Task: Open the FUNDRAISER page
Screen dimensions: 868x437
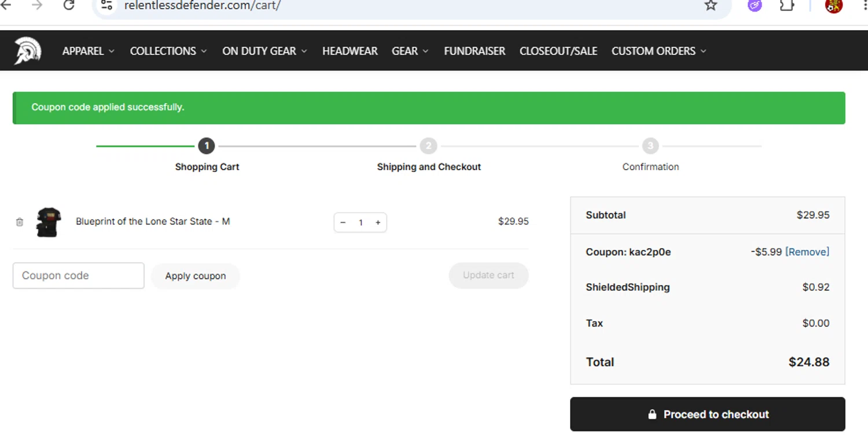Action: [475, 51]
